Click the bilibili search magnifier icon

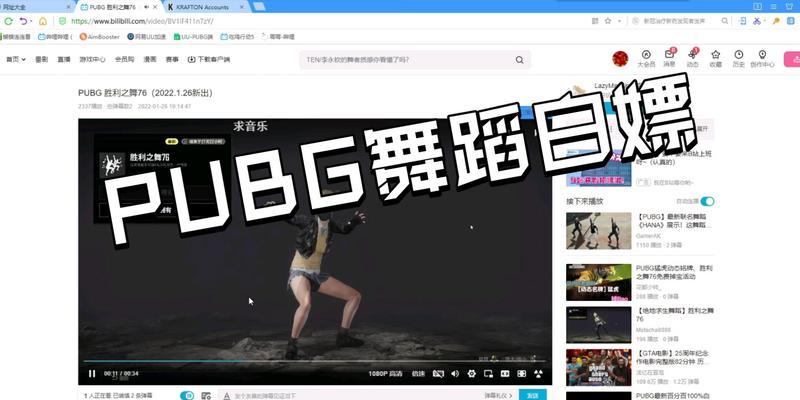pyautogui.click(x=519, y=60)
